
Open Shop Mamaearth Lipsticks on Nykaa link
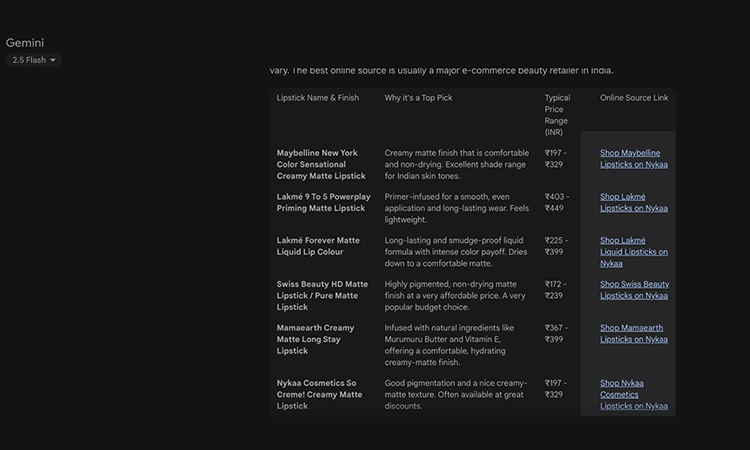click(x=634, y=334)
